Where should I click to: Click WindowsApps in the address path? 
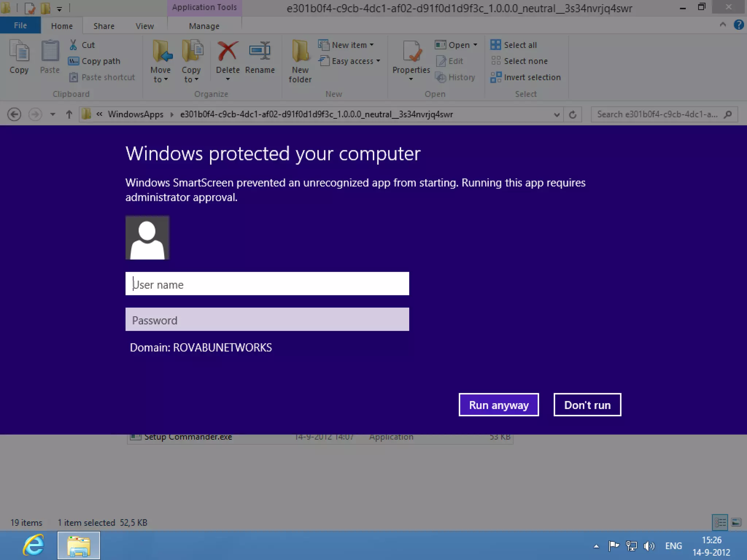135,114
